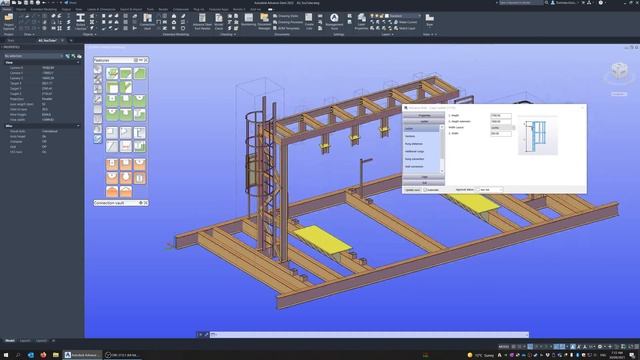The height and width of the screenshot is (360, 640).
Task: Click the Make Current layer button
Action: coord(405,22)
